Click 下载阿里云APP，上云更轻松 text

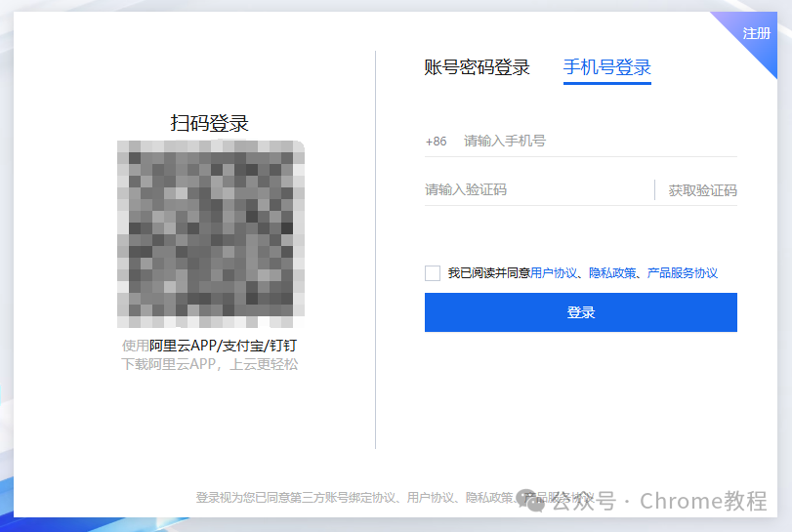tap(210, 364)
